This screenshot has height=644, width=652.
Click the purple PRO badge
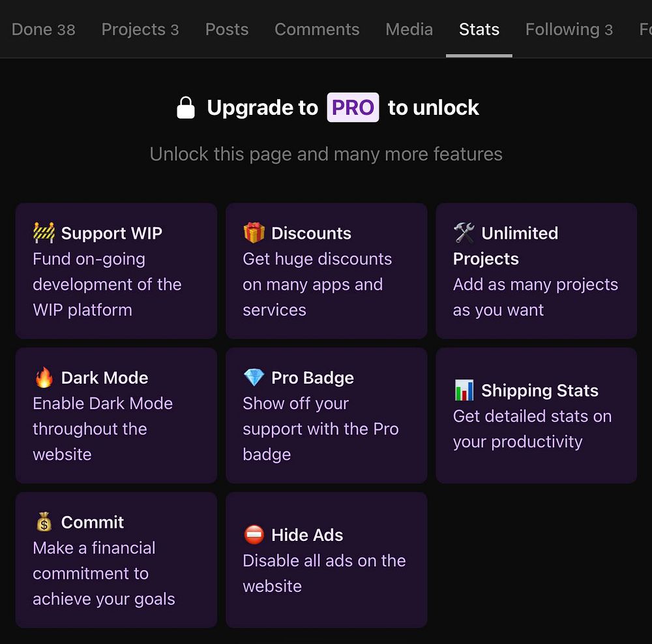[353, 108]
